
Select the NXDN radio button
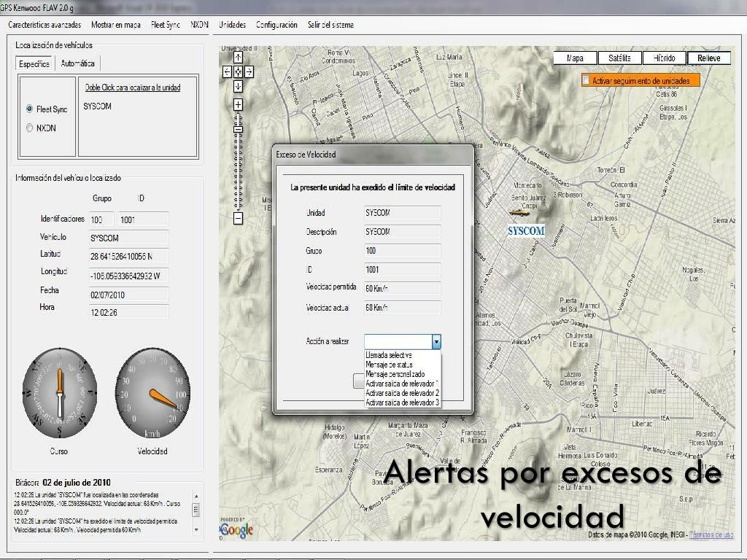pos(29,128)
